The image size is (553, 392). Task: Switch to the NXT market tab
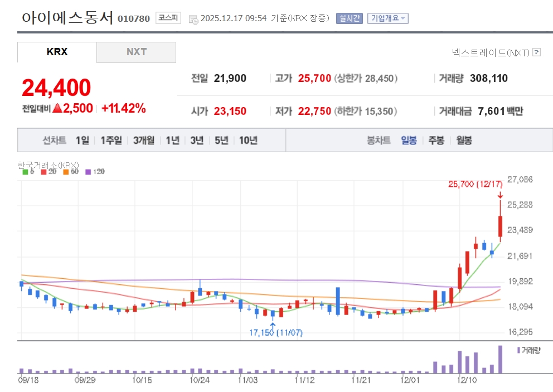(136, 52)
